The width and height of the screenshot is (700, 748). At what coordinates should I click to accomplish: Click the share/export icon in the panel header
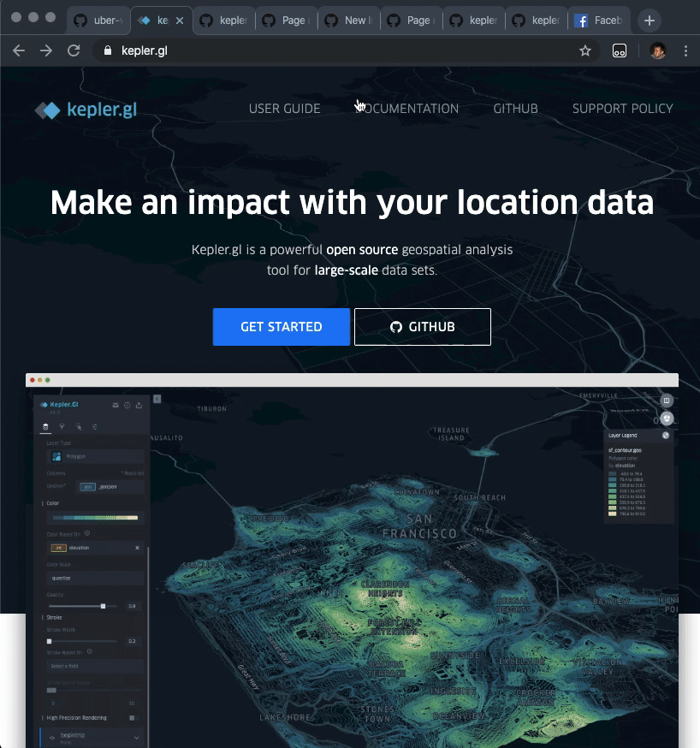pos(139,405)
